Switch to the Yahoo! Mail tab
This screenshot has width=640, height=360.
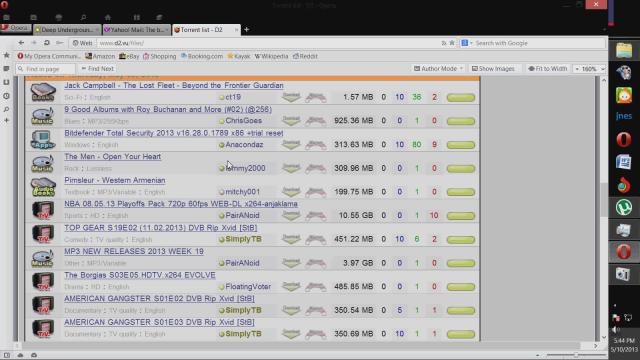136,30
